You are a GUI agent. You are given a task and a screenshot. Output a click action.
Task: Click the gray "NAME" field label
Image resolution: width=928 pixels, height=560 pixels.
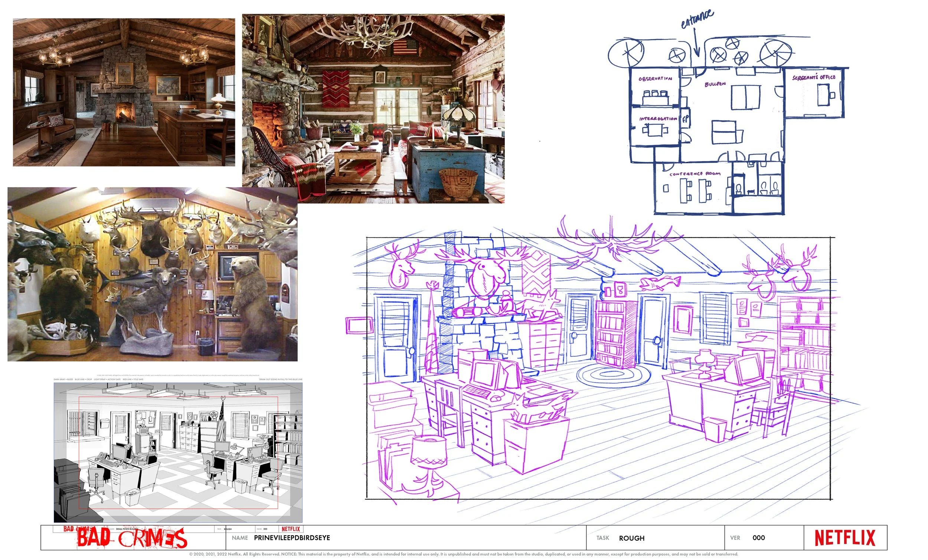(x=240, y=538)
